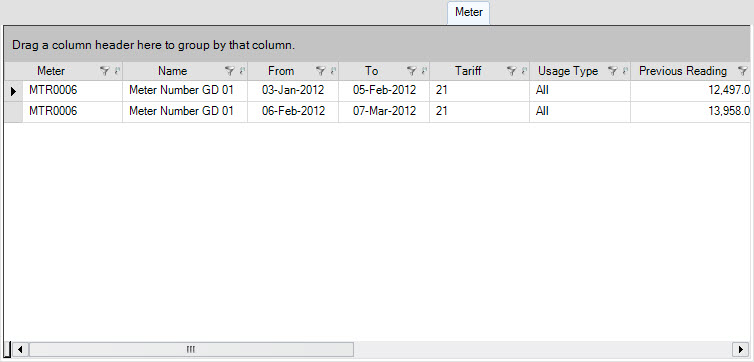Click the horizontal scrollbar left arrow
Screen dimensions: 754x362
click(x=20, y=349)
